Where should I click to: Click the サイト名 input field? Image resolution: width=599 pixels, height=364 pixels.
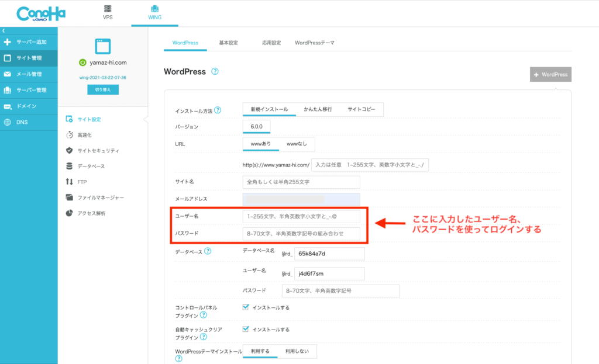301,182
